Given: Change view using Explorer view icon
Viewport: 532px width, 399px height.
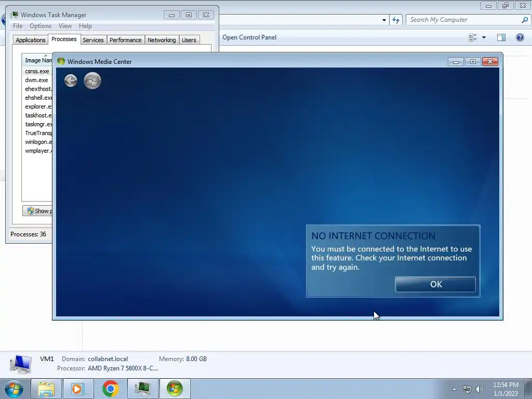Looking at the screenshot, I should 473,37.
